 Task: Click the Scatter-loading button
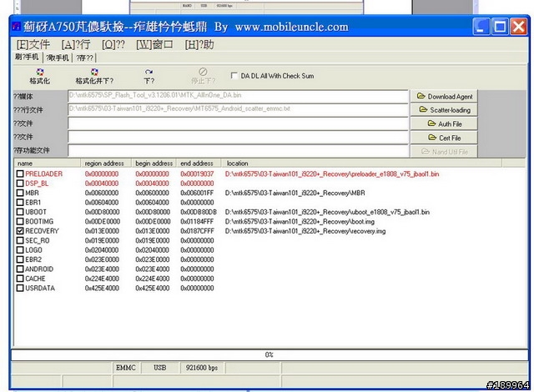444,110
